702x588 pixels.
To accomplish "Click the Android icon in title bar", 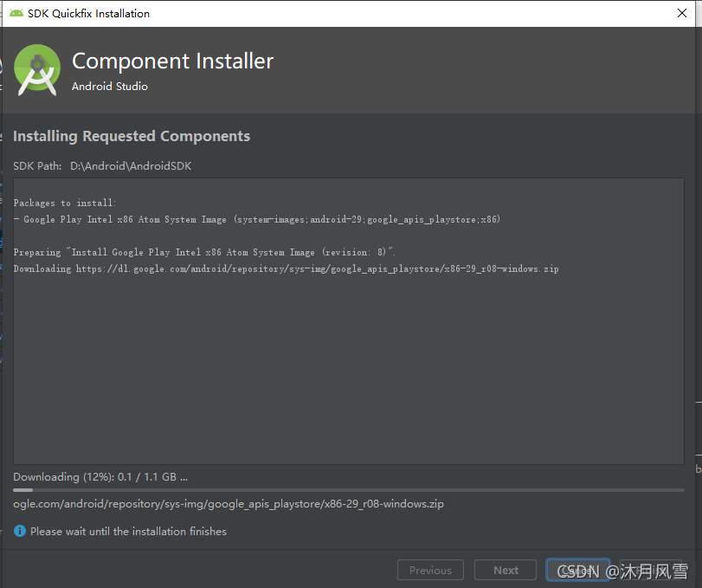I will click(x=16, y=14).
